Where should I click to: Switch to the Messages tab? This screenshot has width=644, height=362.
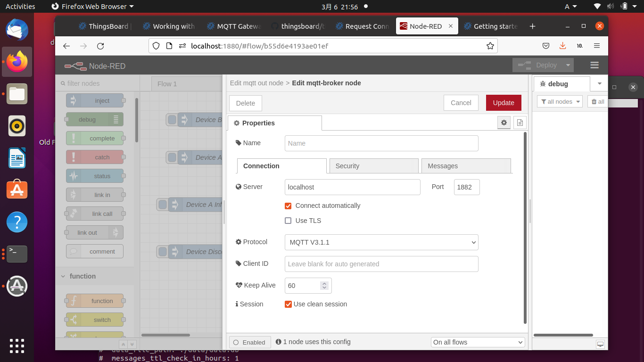point(466,166)
